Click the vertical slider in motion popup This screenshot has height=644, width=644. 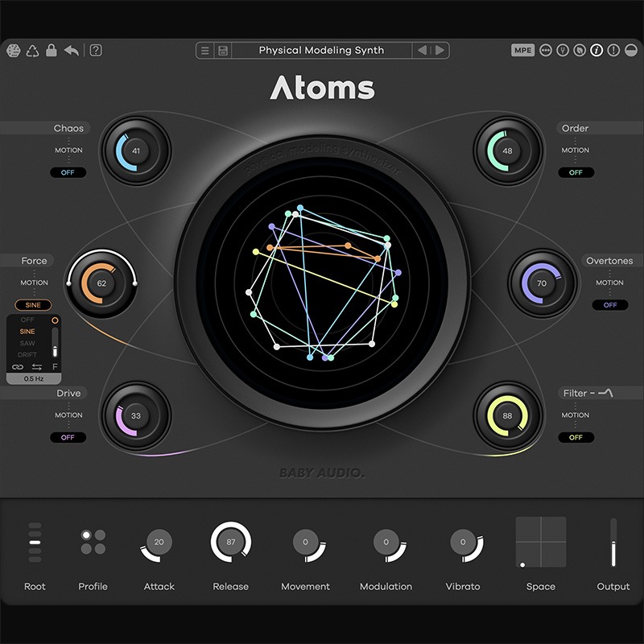pyautogui.click(x=55, y=343)
